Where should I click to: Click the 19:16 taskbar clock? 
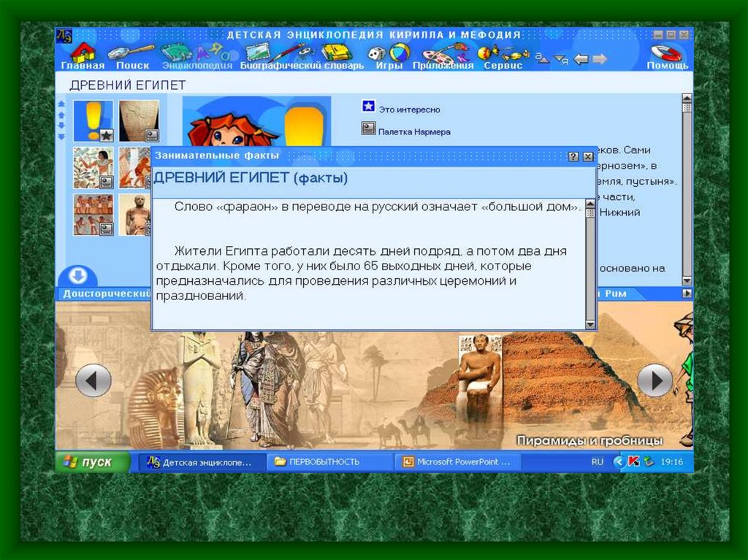tap(672, 461)
